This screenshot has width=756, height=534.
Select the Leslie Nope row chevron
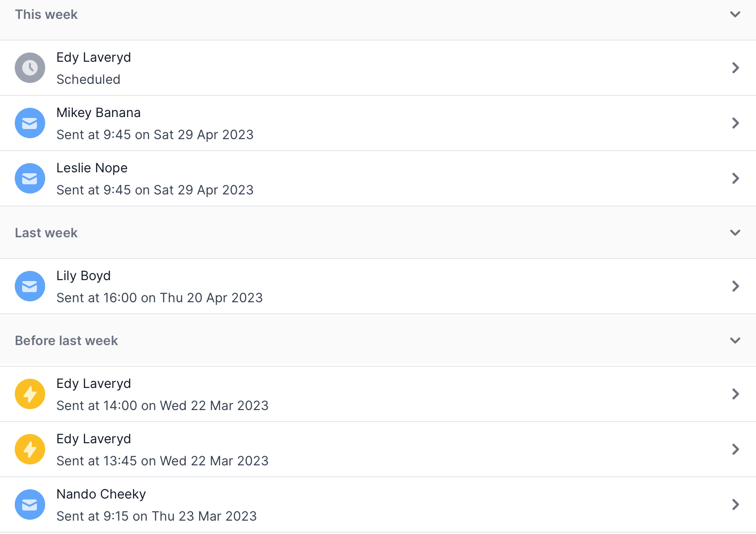point(735,178)
